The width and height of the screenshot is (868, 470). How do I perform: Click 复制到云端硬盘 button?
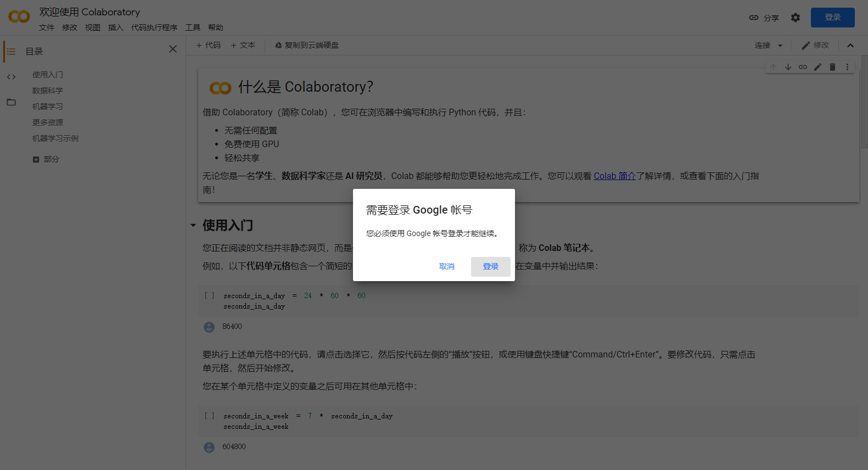click(x=306, y=45)
